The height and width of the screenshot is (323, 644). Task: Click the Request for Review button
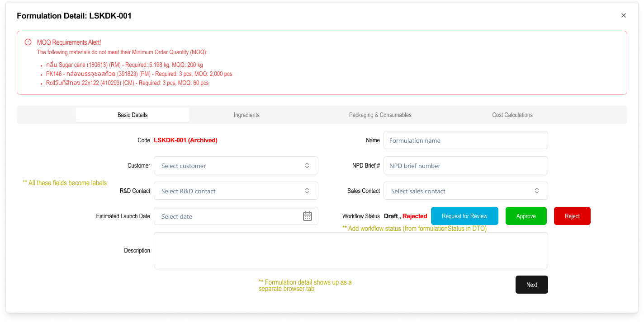point(464,216)
